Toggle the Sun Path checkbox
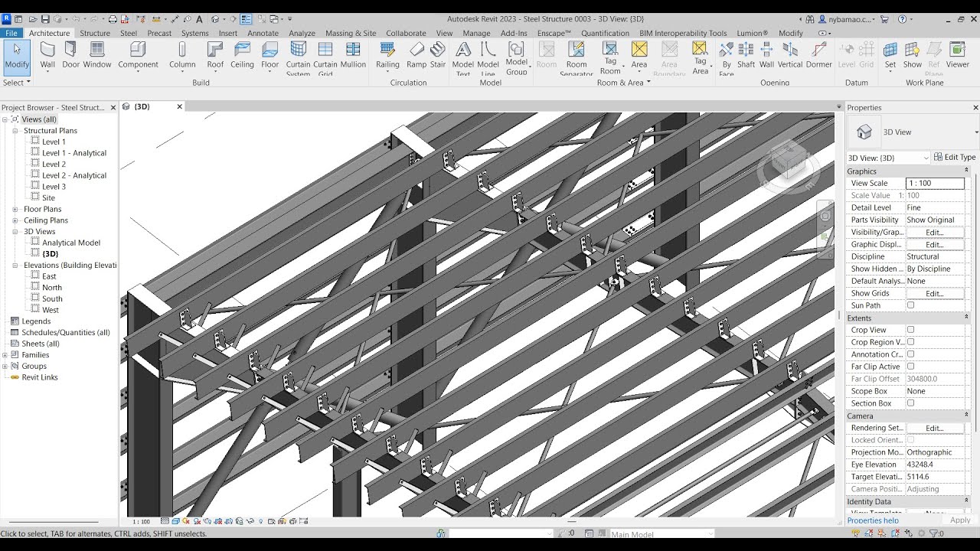The width and height of the screenshot is (980, 551). click(x=910, y=305)
